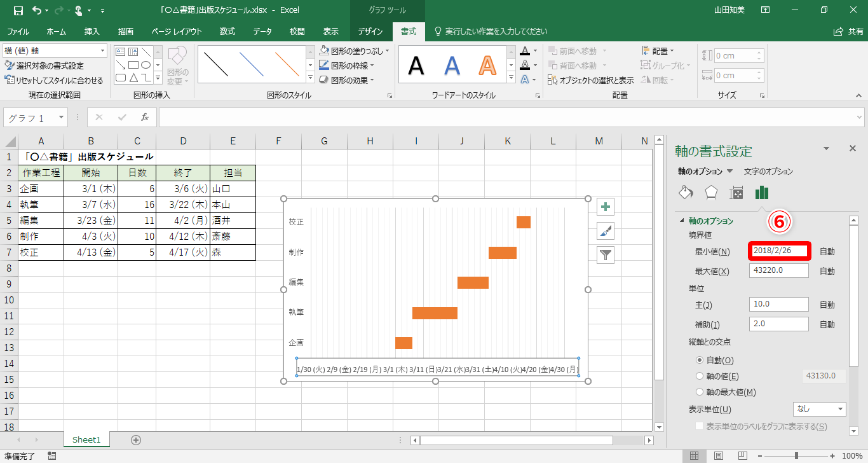Click リセットしてスタイルに合わせる
The height and width of the screenshot is (463, 868).
coord(54,80)
